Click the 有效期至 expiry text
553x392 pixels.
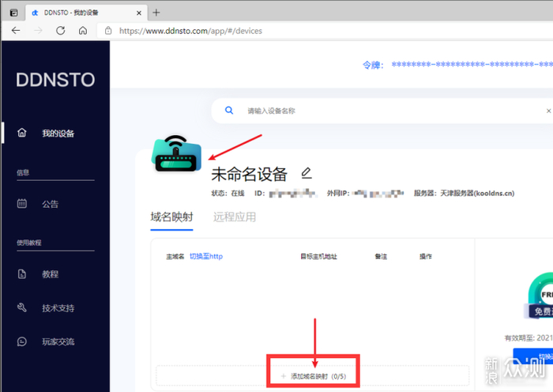point(529,338)
